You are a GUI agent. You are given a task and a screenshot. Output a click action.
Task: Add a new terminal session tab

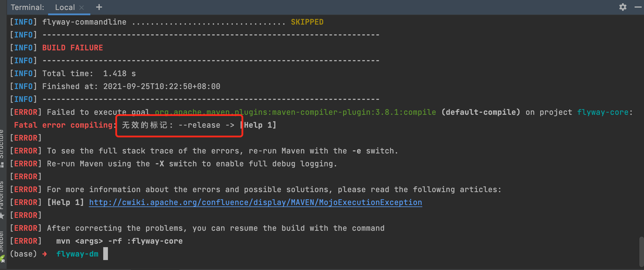[x=99, y=7]
